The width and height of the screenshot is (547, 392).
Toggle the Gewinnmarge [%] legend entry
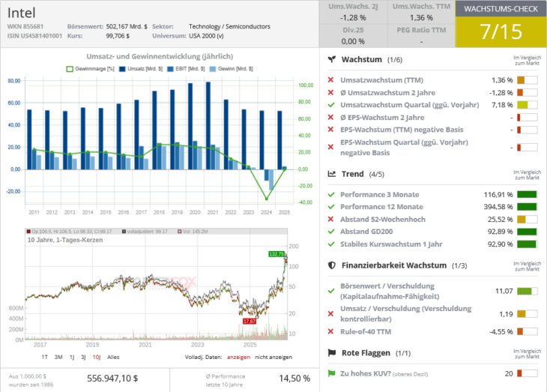91,69
